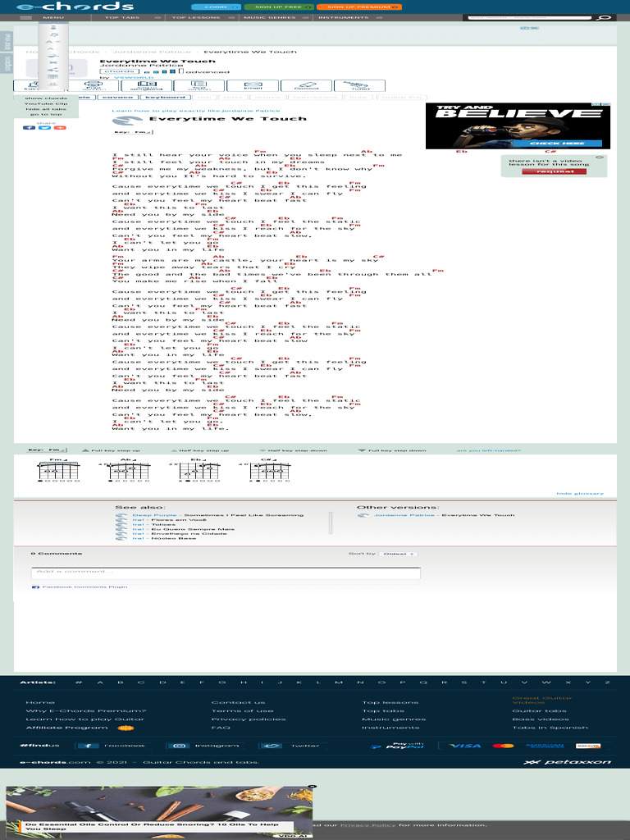Click the petaxxon logo in footer
Viewport: 630px width, 840px height.
click(568, 762)
